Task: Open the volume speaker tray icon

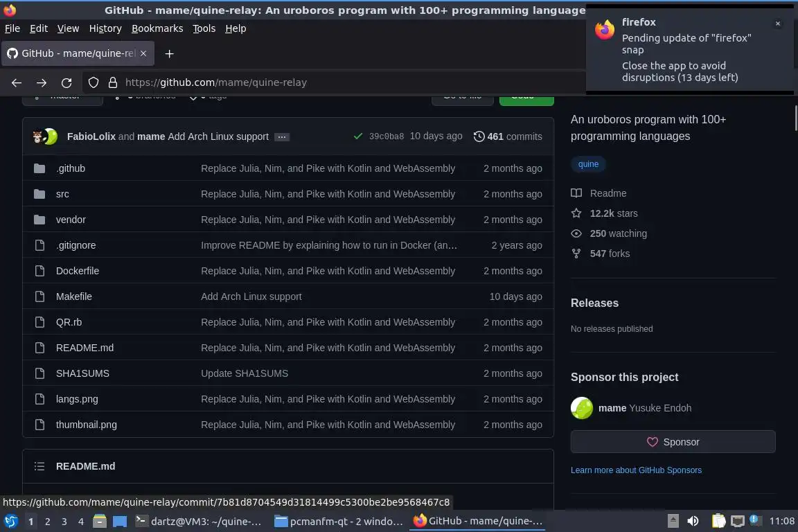Action: coord(693,521)
